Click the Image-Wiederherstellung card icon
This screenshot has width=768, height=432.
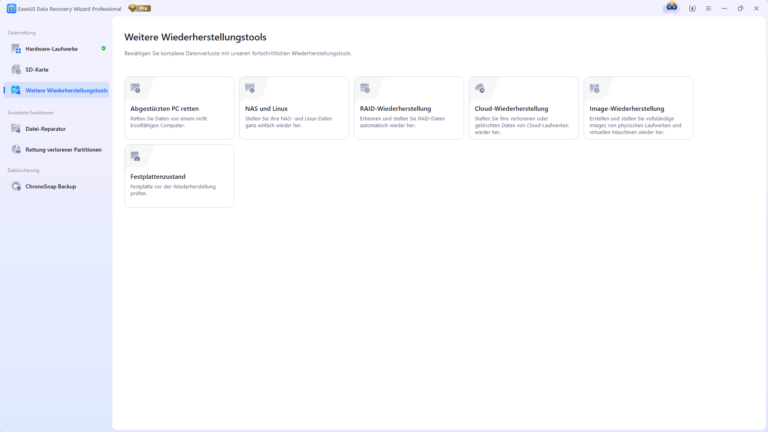click(594, 88)
